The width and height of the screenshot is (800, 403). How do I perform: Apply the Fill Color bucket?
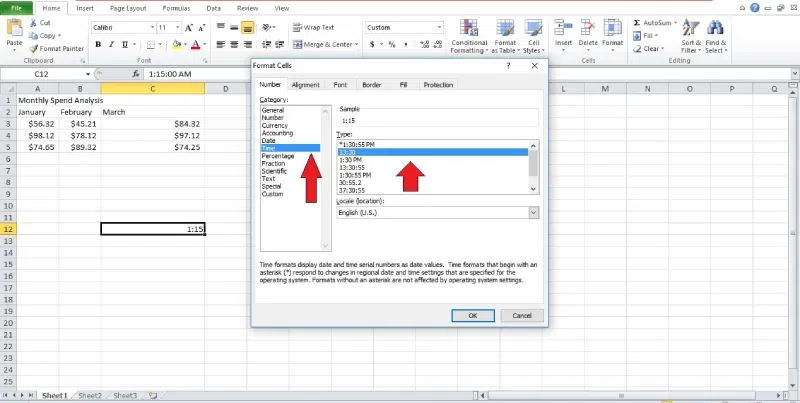[176, 45]
